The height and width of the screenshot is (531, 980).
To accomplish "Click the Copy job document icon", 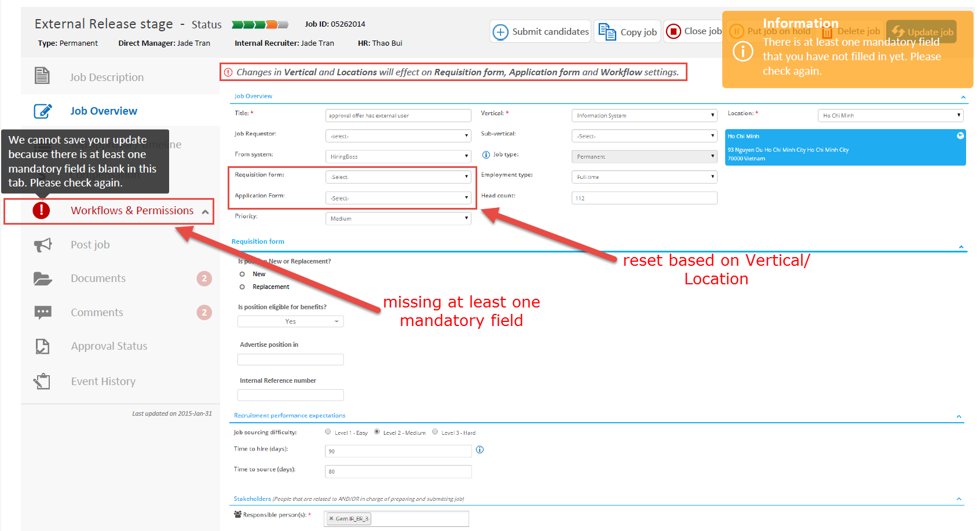I will click(x=607, y=31).
